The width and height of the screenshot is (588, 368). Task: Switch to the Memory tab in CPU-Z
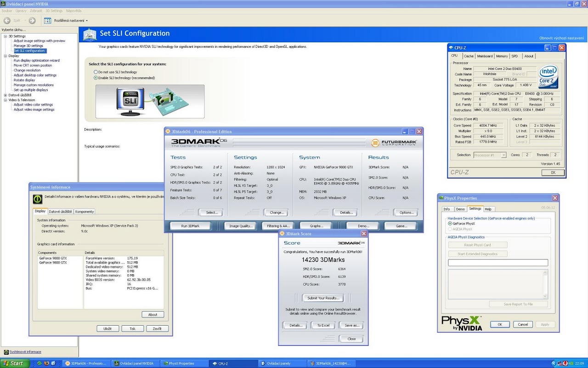click(502, 56)
